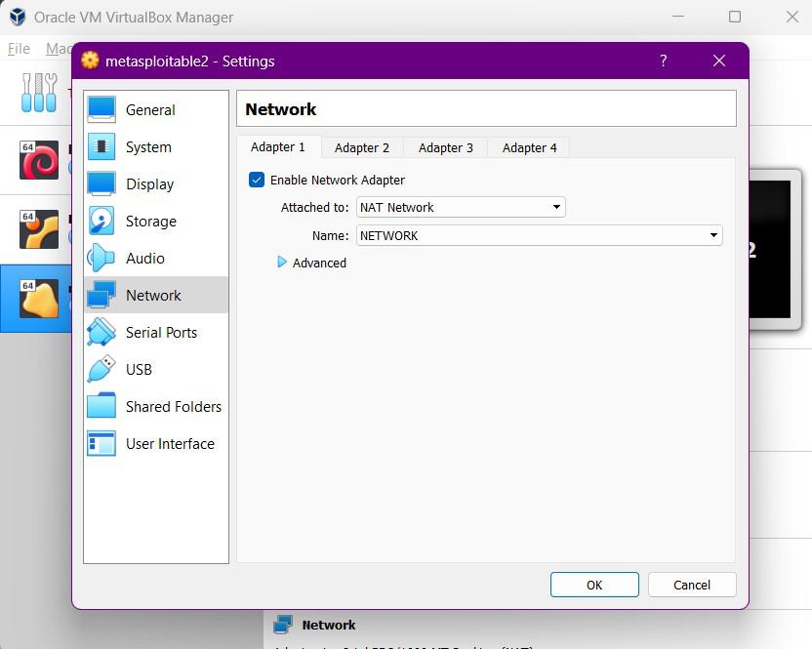812x649 pixels.
Task: Minimize the VirtualBox Manager window
Action: click(x=678, y=18)
